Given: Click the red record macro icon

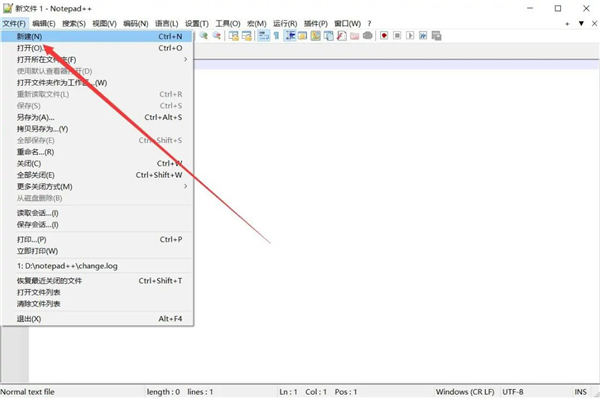Looking at the screenshot, I should click(384, 36).
